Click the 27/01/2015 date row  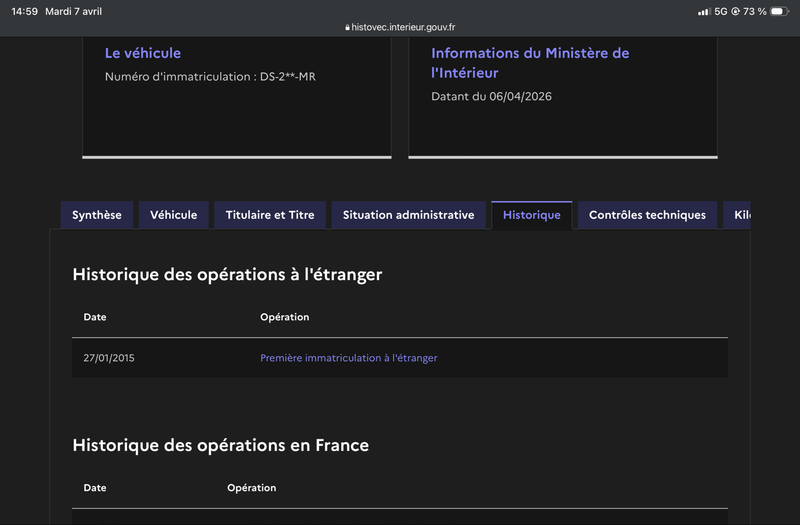(400, 358)
